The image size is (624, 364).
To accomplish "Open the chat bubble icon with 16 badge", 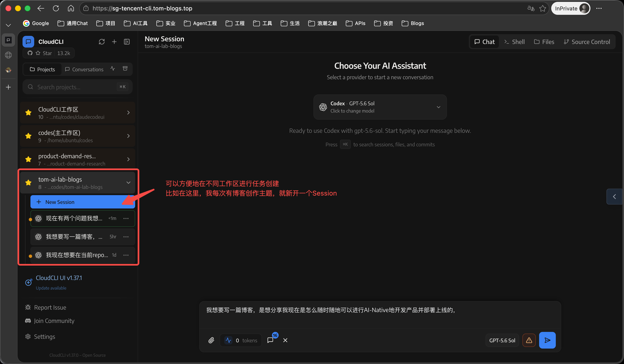I will [x=270, y=340].
